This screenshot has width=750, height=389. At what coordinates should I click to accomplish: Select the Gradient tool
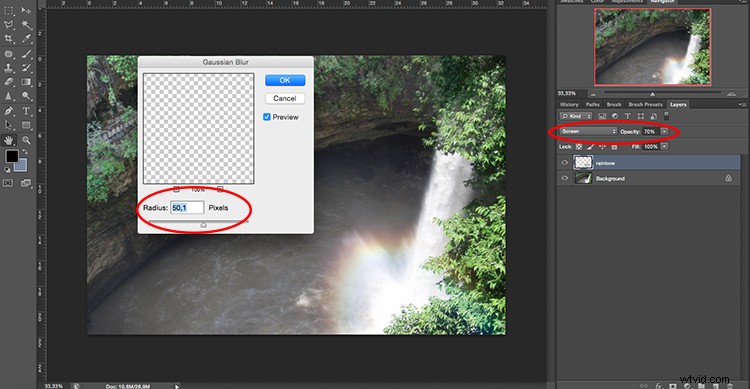[26, 82]
